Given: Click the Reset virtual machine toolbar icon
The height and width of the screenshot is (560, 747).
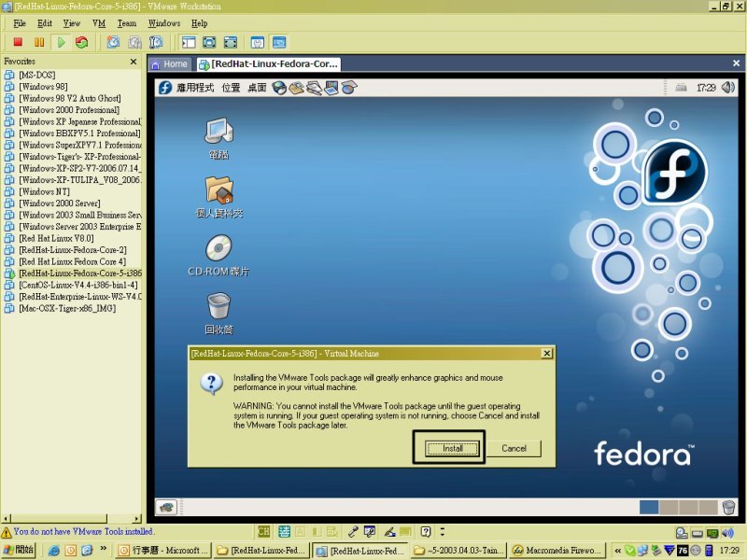Looking at the screenshot, I should [x=82, y=42].
